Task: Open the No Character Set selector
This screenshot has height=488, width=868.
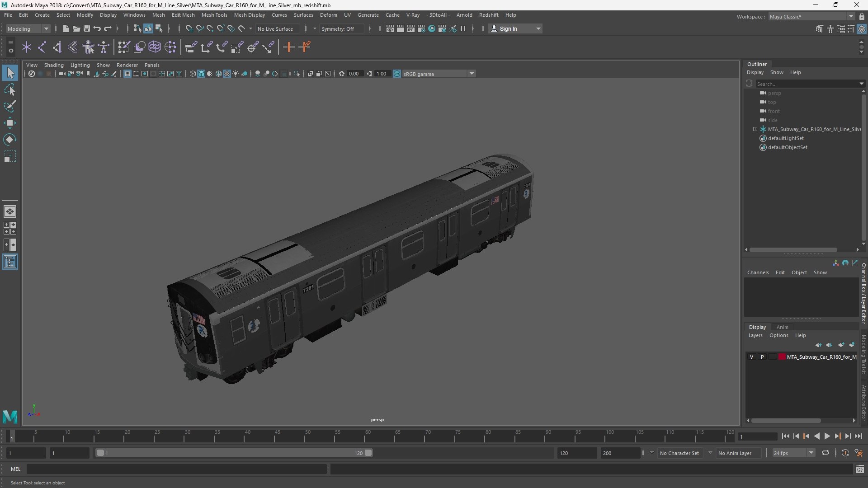Action: pyautogui.click(x=679, y=453)
